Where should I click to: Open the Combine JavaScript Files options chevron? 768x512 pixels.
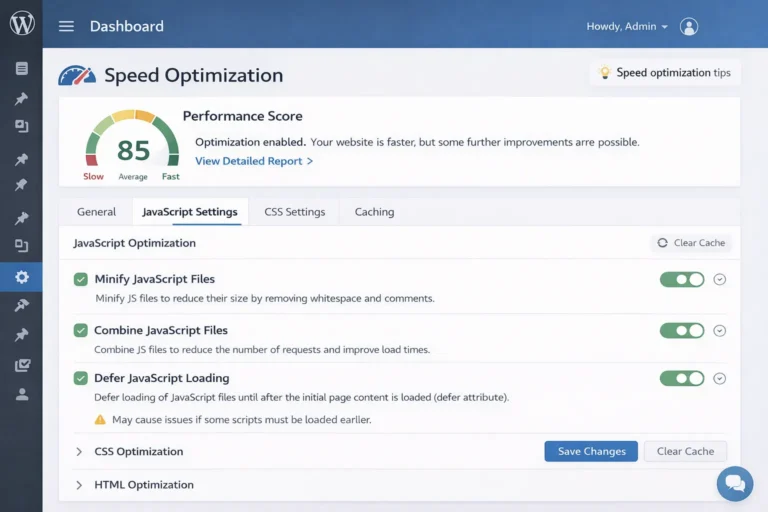click(x=719, y=330)
